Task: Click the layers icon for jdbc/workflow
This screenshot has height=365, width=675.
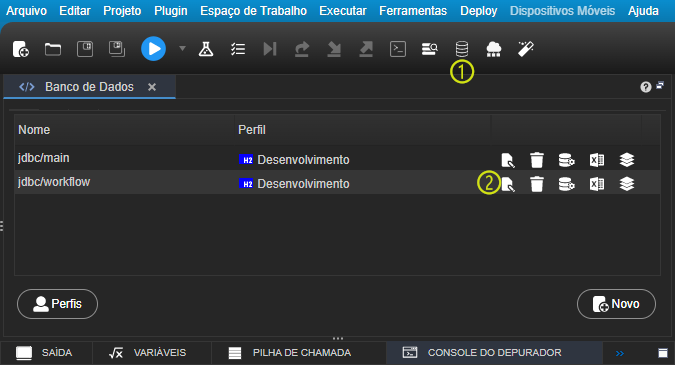Action: coord(627,184)
